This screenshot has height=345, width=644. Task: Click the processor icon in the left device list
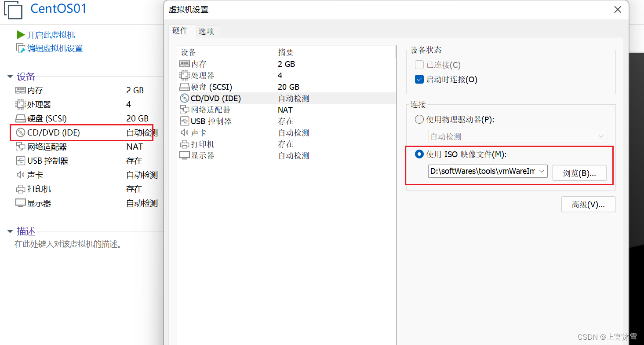tap(21, 104)
